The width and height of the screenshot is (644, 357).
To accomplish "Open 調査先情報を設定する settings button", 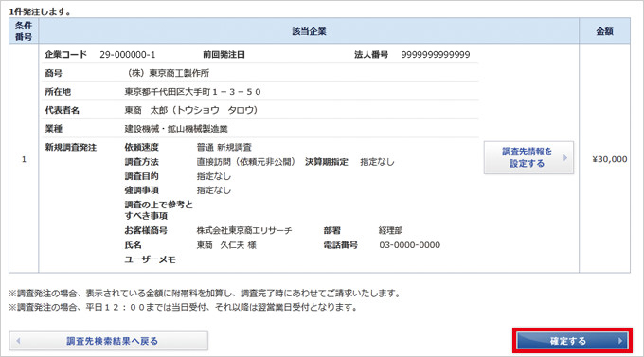I will (x=528, y=157).
